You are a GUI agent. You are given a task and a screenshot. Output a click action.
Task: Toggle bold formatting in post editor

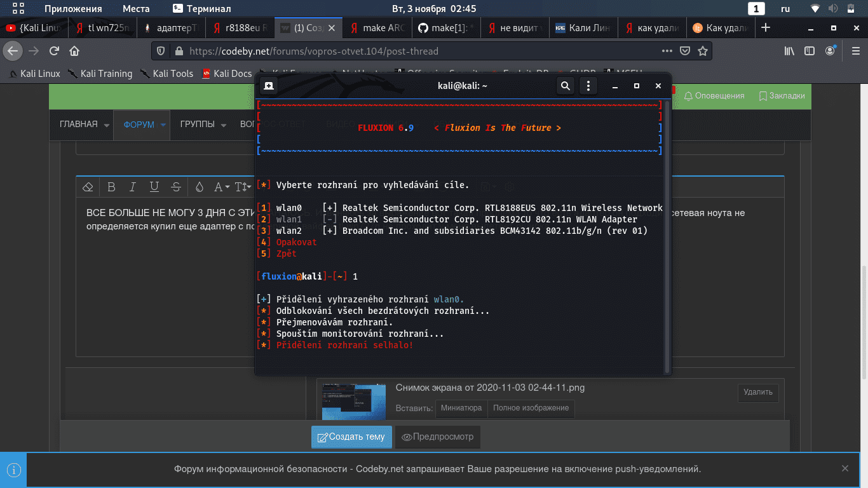tap(111, 187)
